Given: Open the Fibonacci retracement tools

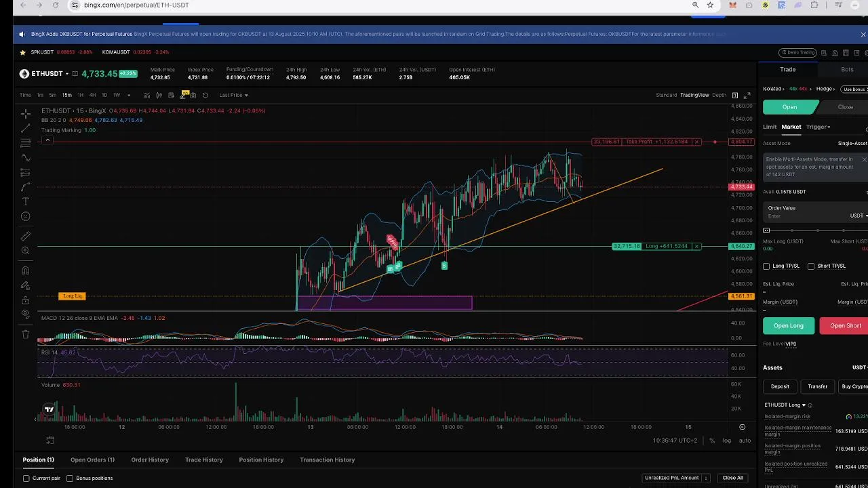Looking at the screenshot, I should point(26,143).
